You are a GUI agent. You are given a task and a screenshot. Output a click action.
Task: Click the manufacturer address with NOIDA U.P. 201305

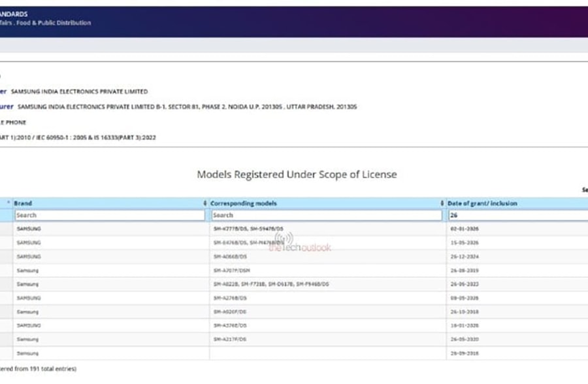[x=187, y=107]
